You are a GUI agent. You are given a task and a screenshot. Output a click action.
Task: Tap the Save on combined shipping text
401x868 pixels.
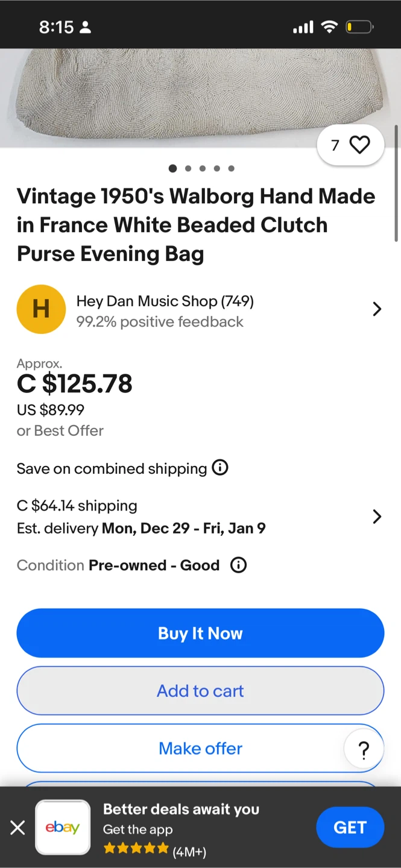click(112, 469)
